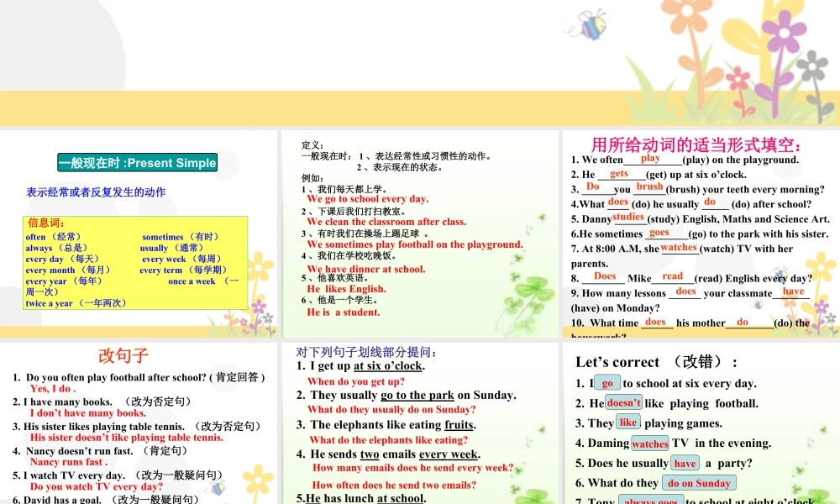Toggle the 'doesn't' highlight in sentence 2

click(x=622, y=403)
